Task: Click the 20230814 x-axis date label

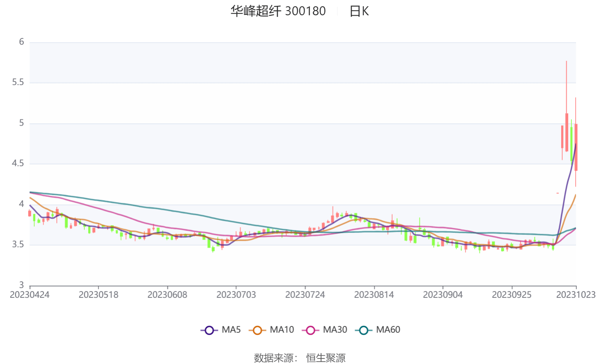Action: click(374, 295)
